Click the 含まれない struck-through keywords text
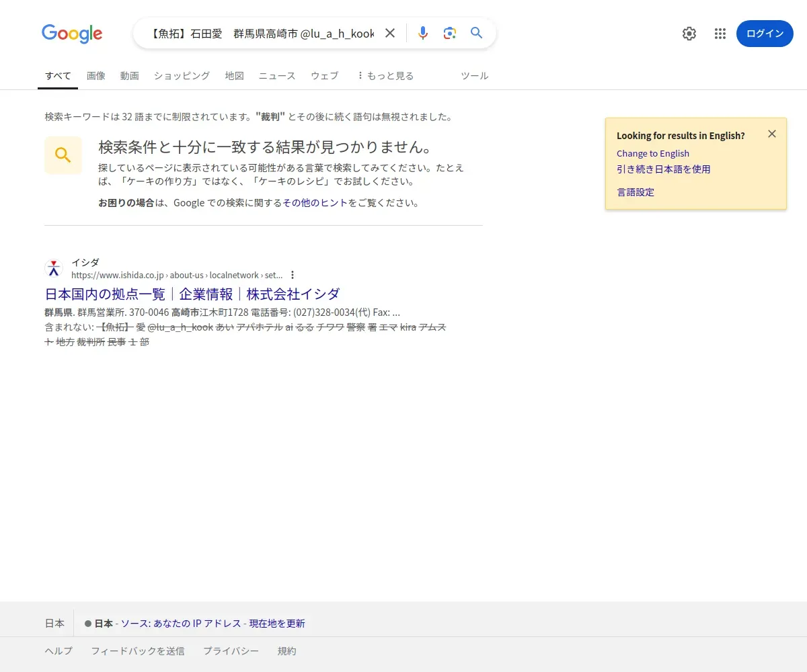Viewport: 807px width, 672px height. (245, 335)
